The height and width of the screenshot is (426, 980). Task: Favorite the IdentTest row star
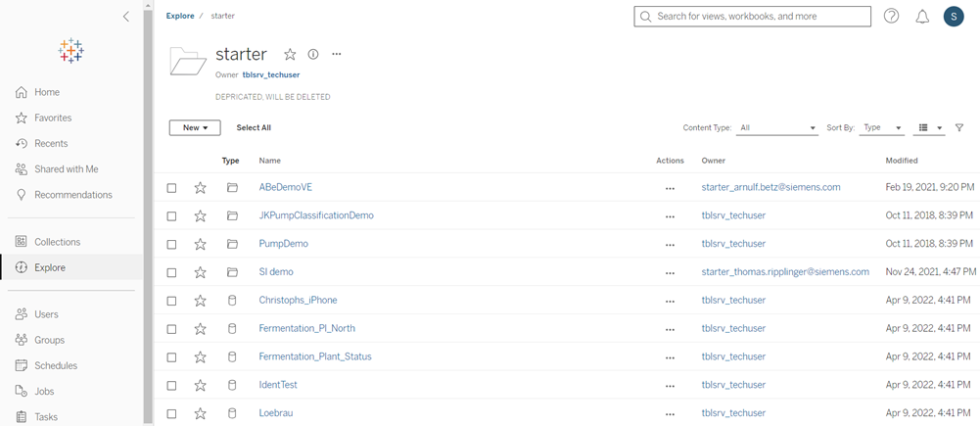[x=200, y=385]
